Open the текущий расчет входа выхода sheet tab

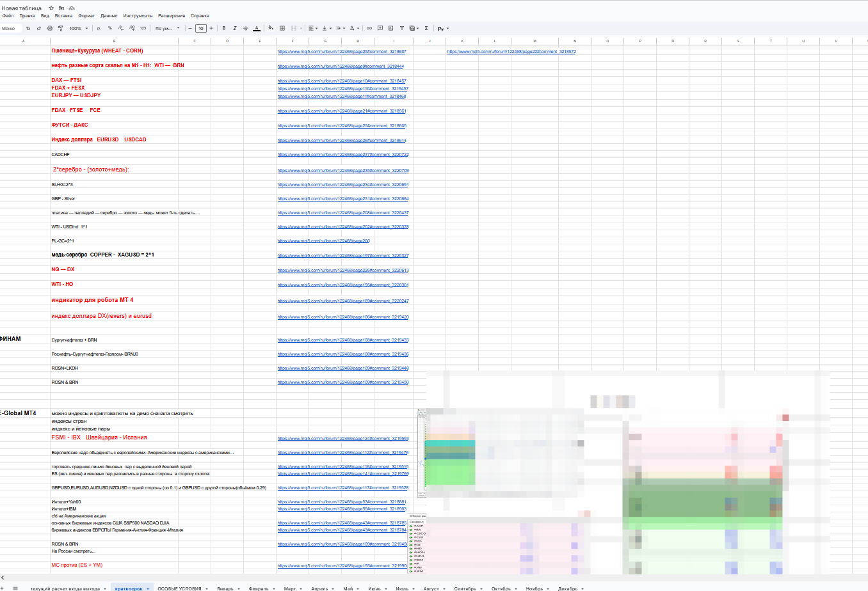(x=65, y=588)
